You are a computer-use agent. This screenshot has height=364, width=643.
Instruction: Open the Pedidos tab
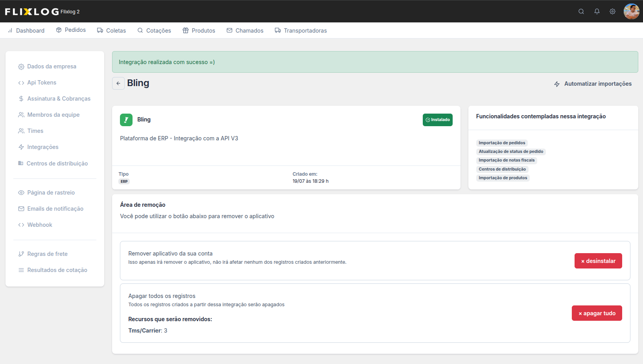71,30
